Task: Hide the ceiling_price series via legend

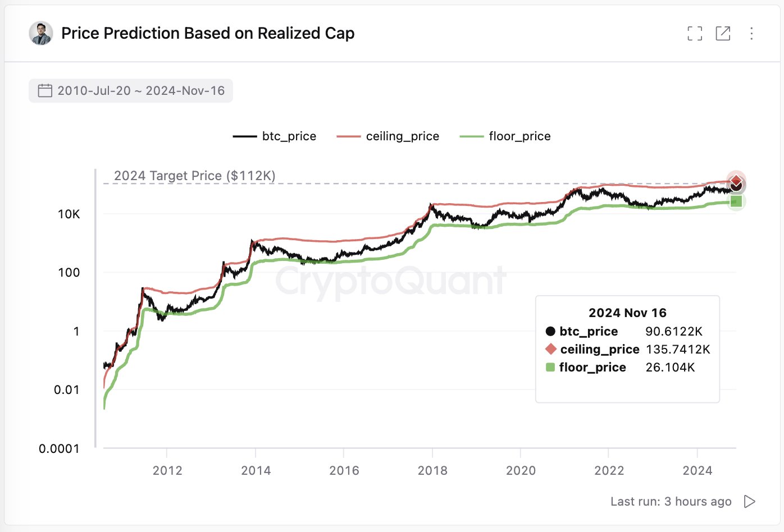Action: [388, 136]
